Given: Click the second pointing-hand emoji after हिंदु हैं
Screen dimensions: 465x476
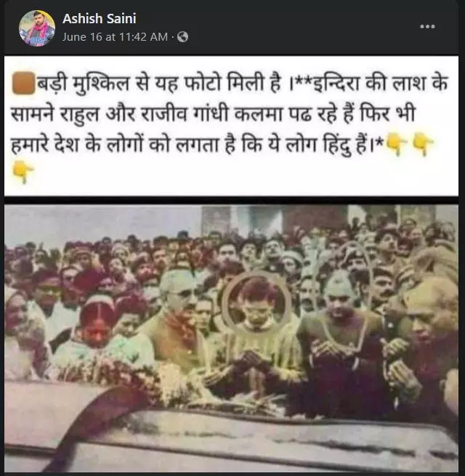Looking at the screenshot, I should point(423,144).
